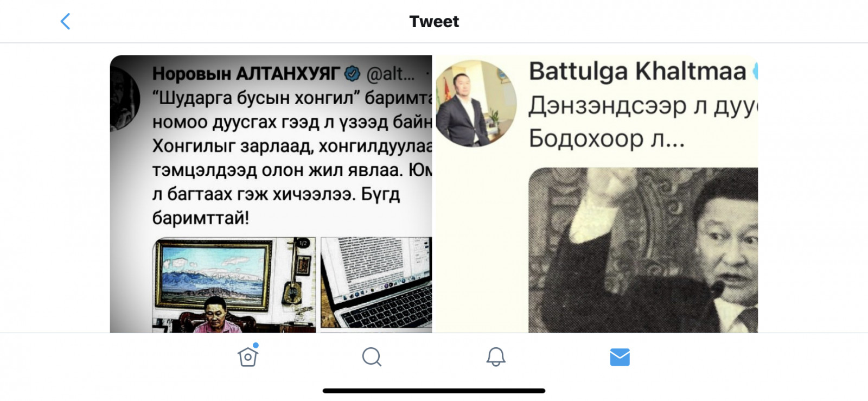The width and height of the screenshot is (868, 401).
Task: Open the Messages envelope tab
Action: (x=620, y=357)
